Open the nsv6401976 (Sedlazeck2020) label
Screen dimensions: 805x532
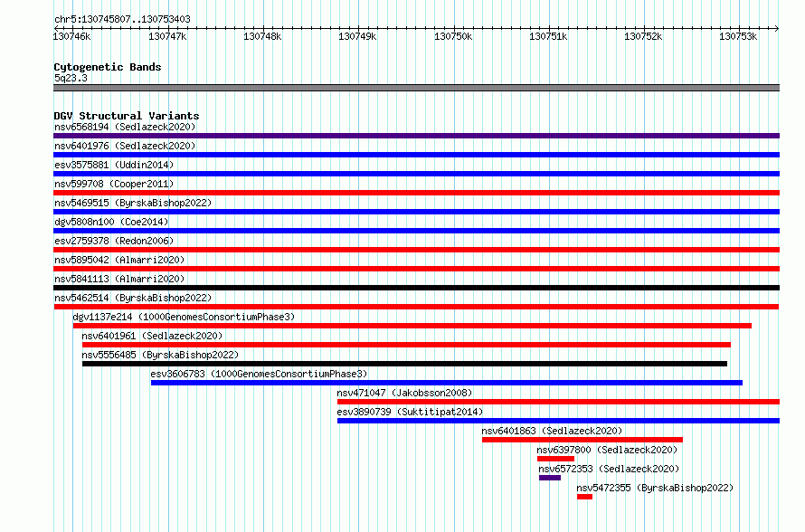coord(125,146)
